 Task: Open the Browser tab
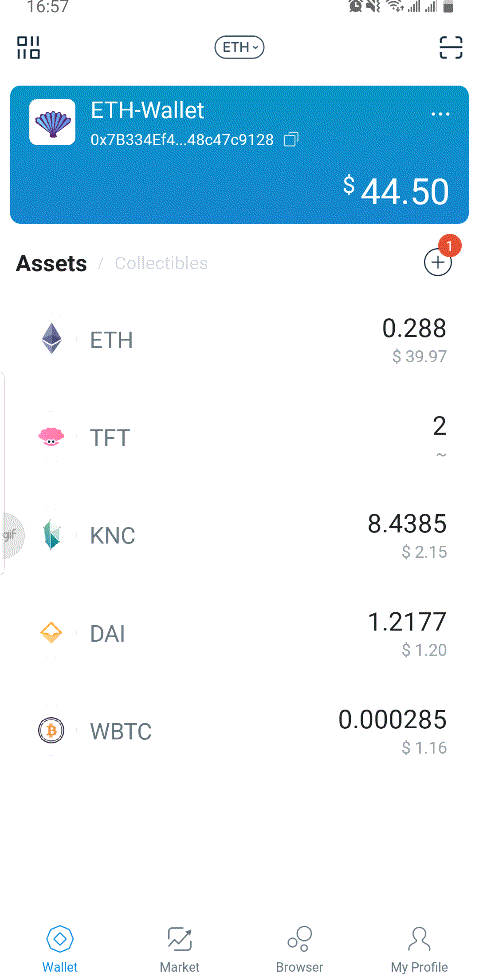tap(300, 949)
